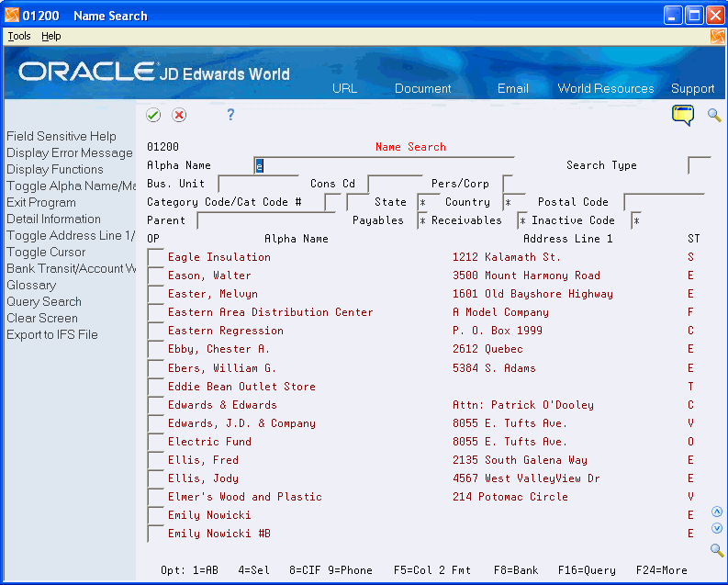
Task: Click the F8=Bank function key text
Action: (x=515, y=570)
